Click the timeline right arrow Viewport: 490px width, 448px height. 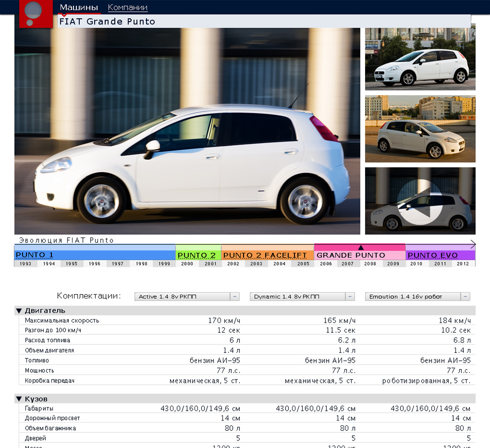pyautogui.click(x=472, y=244)
